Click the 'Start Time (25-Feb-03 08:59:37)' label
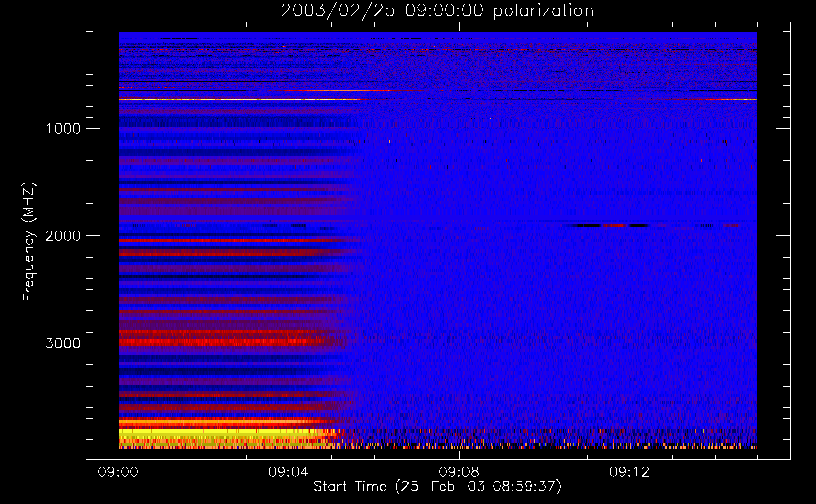 (x=437, y=486)
